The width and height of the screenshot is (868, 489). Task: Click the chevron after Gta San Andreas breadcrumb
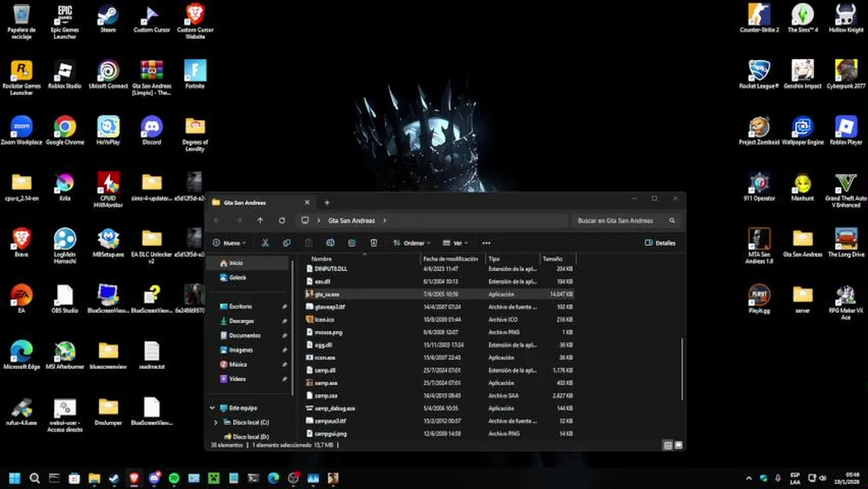coord(385,221)
